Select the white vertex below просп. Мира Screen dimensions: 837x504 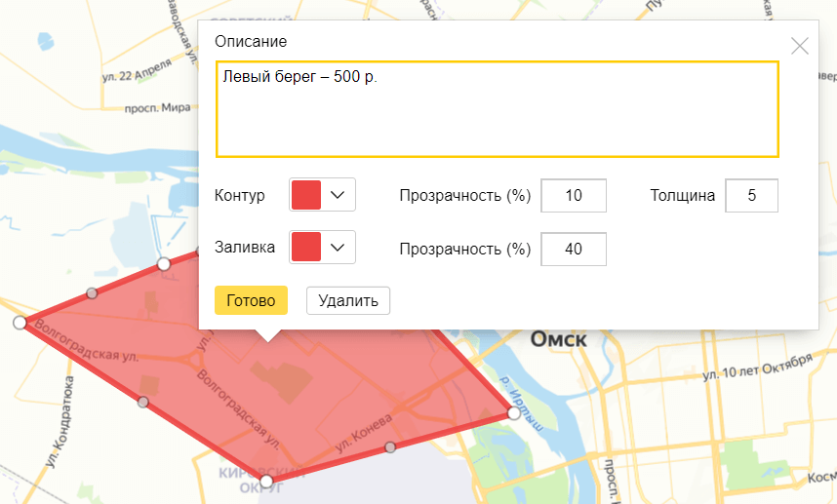164,263
